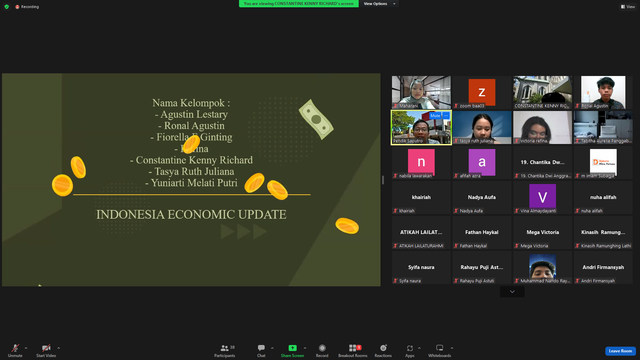Select the 19. Chantika Dwi participant tile

click(542, 162)
